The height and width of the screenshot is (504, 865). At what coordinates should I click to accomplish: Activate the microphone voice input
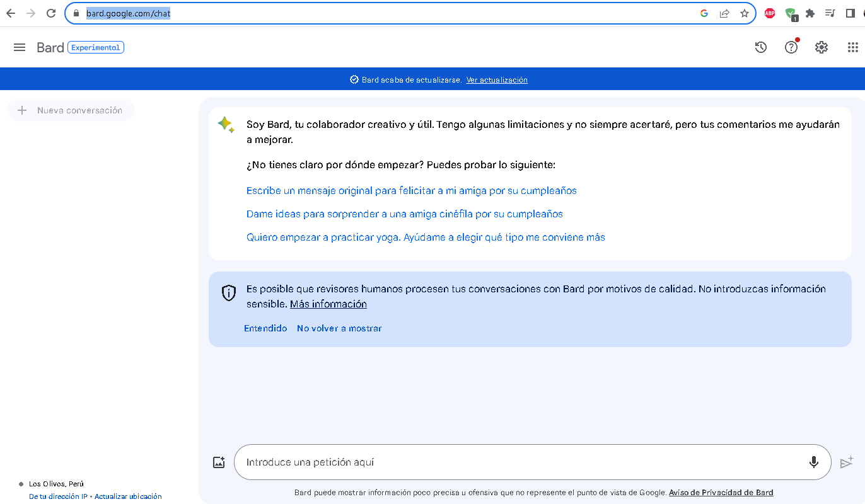814,462
